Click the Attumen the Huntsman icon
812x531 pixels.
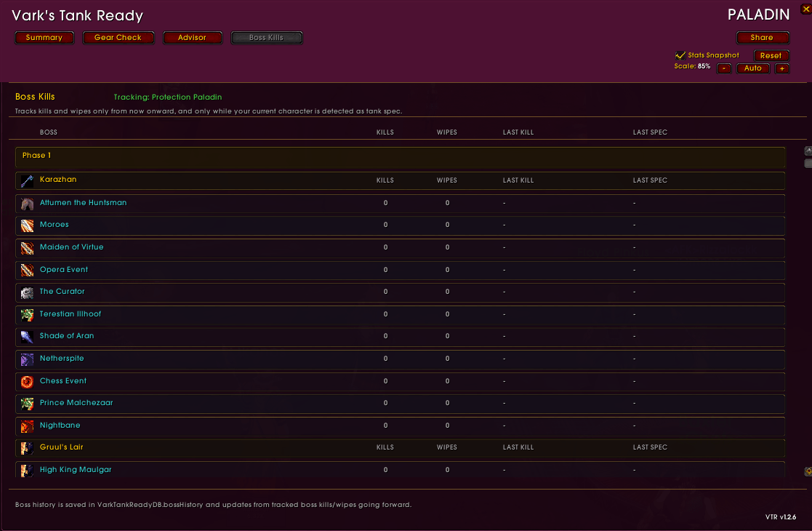(x=27, y=204)
